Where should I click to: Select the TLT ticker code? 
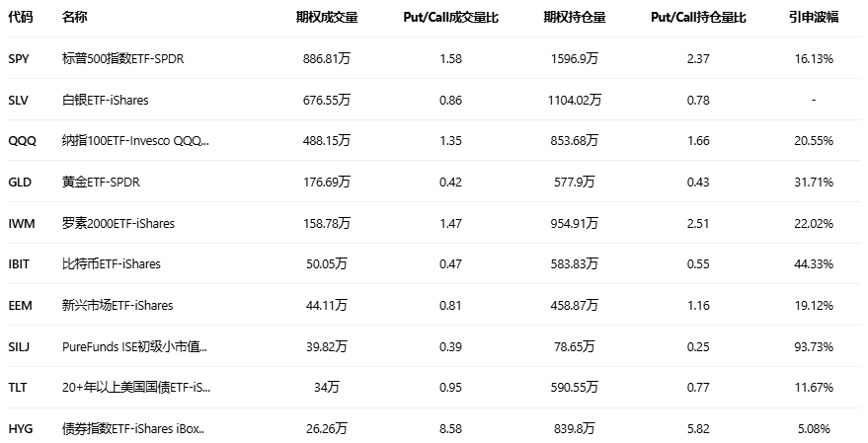click(x=19, y=388)
